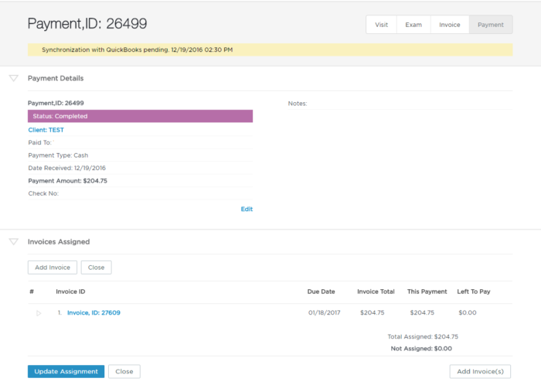
Task: Click Payment Amount: $204.75 text
Action: 68,181
